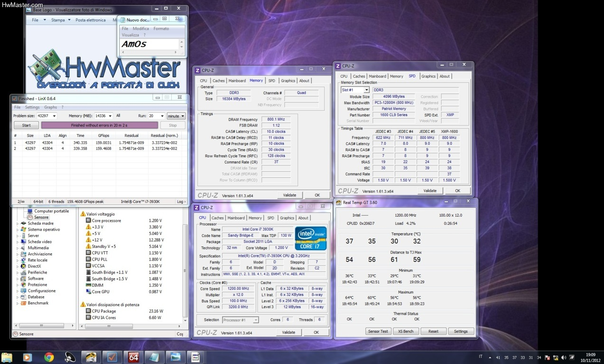
Task: Click the Protezione shield icon
Action: 24,285
